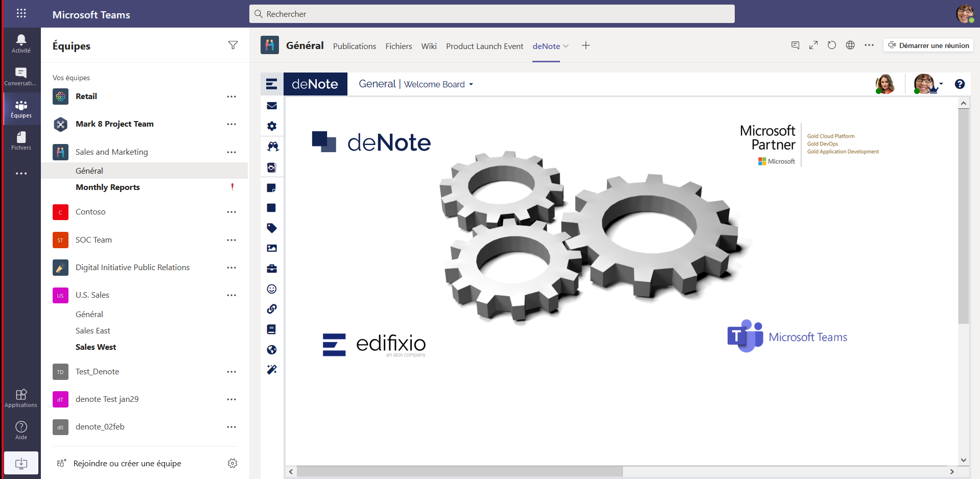Open the app launcher waffle icon
The width and height of the screenshot is (980, 479).
(21, 13)
